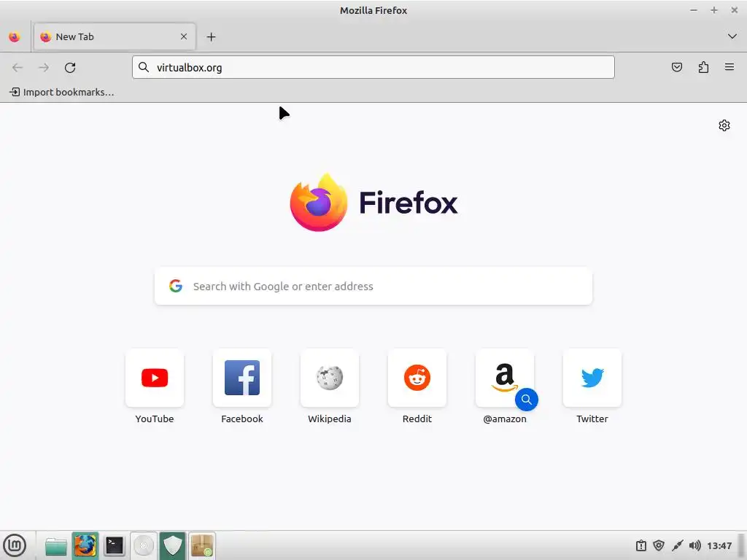Close the New Tab tab
The width and height of the screenshot is (747, 560).
pyautogui.click(x=184, y=36)
